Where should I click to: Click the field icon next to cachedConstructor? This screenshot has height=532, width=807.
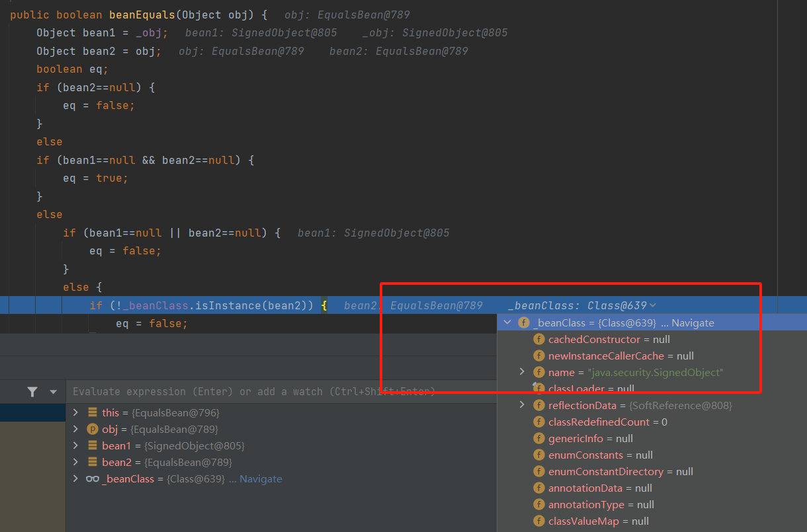(x=539, y=340)
